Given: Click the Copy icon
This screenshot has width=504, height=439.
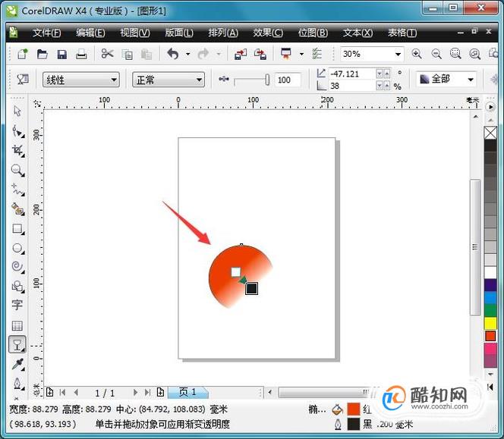Looking at the screenshot, I should click(x=128, y=55).
